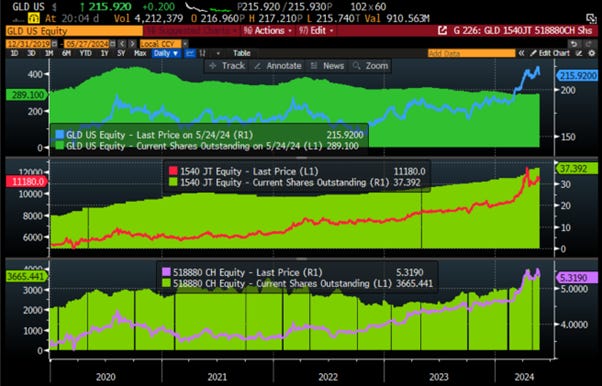Select the line chart type icon
Image resolution: width=602 pixels, height=386 pixels.
click(x=190, y=53)
